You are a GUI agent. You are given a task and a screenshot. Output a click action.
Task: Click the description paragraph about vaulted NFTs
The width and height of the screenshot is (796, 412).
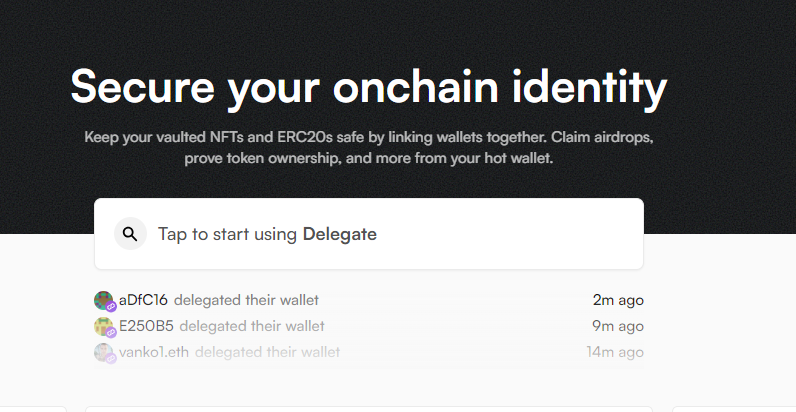368,146
